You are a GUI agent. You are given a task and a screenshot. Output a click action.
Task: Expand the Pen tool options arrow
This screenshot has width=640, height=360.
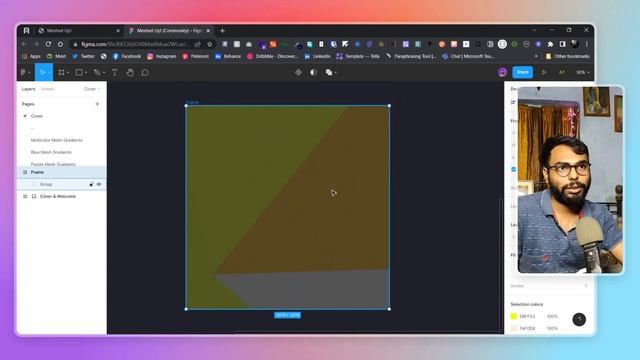click(x=104, y=73)
